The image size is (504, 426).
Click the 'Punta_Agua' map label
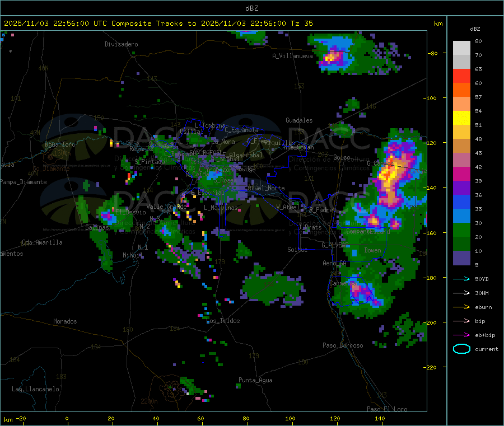[255, 380]
